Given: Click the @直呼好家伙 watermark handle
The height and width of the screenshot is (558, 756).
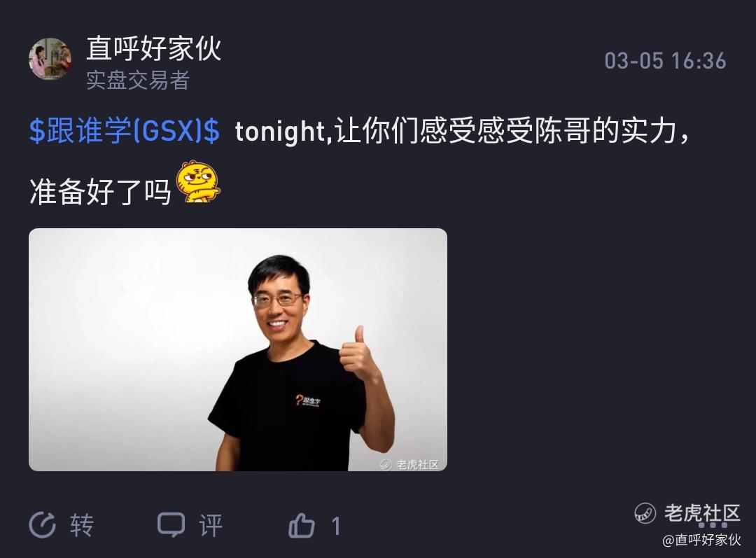Looking at the screenshot, I should tap(702, 540).
